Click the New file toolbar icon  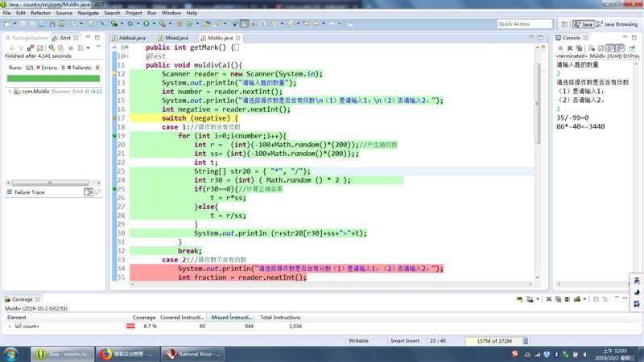click(6, 23)
